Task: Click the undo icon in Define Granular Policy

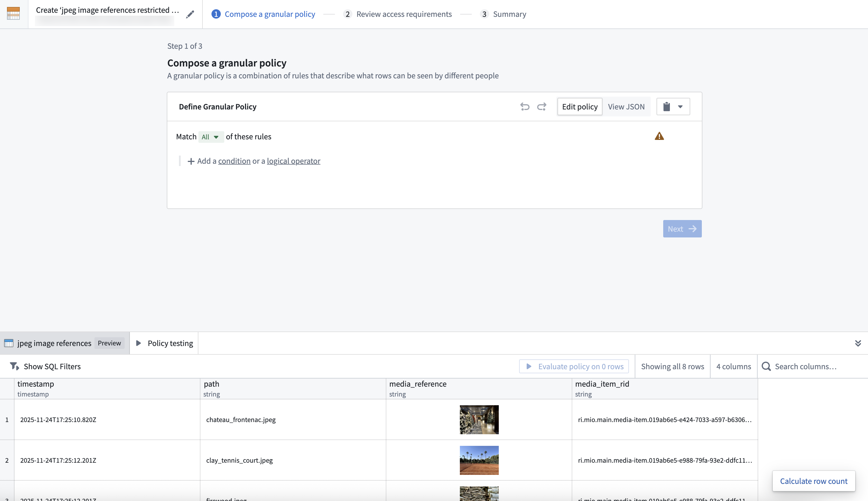Action: coord(525,106)
